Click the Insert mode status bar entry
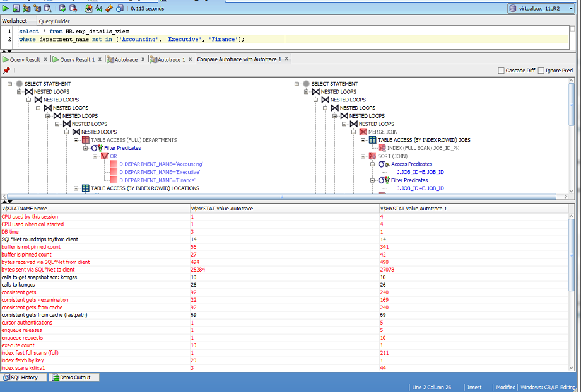The image size is (581, 392). click(x=474, y=387)
